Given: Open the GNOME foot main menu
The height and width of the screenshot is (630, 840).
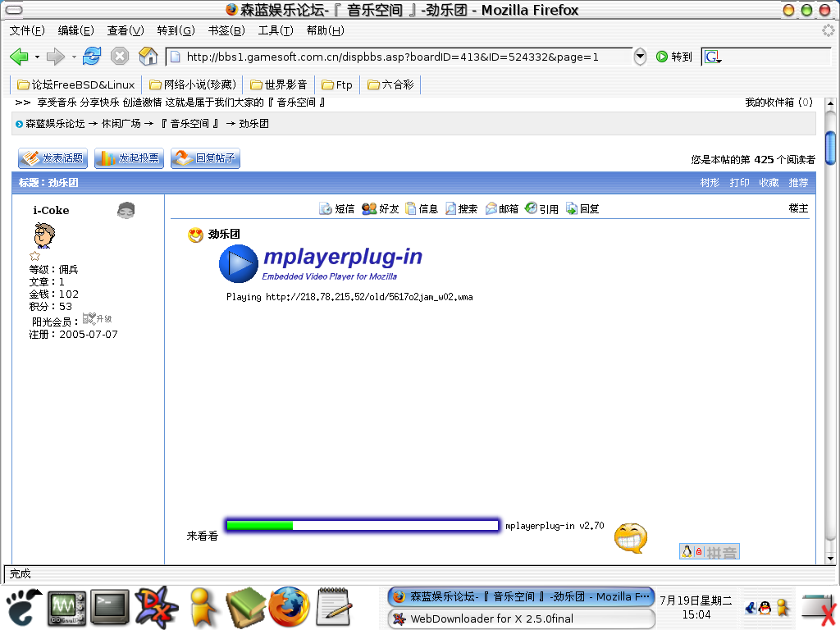Looking at the screenshot, I should pos(22,608).
